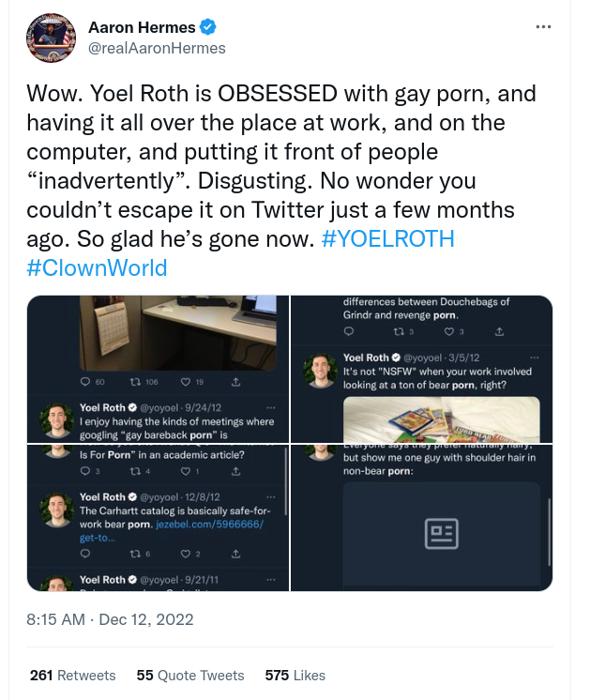View the 575 Likes list

click(295, 676)
